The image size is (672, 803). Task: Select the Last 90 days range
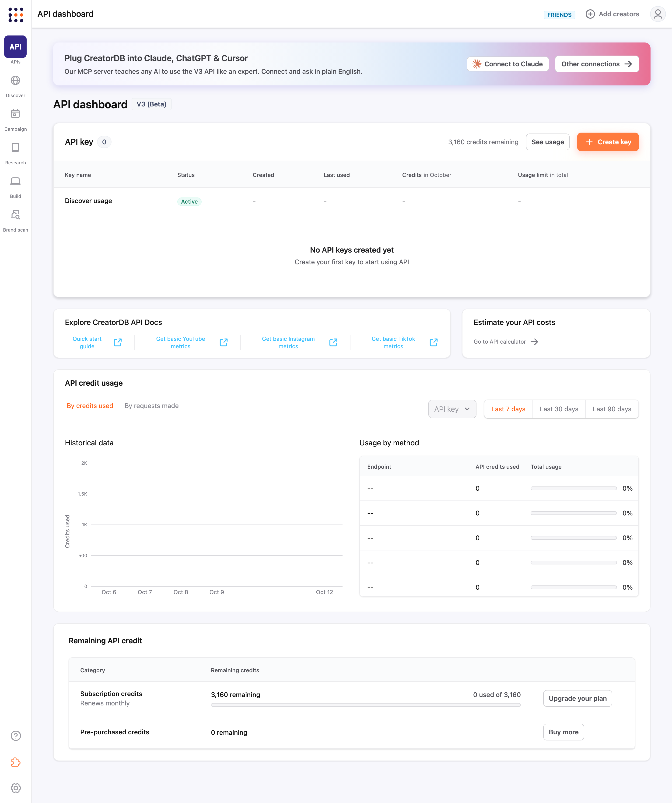coord(612,409)
